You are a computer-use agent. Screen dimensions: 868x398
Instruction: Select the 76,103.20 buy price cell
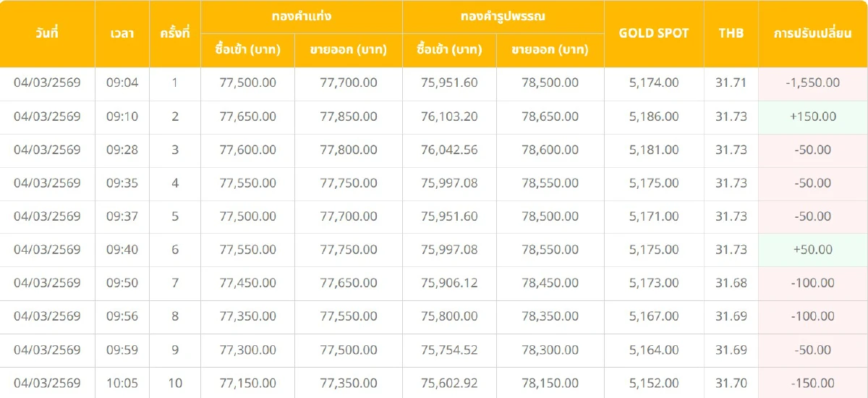pyautogui.click(x=449, y=117)
